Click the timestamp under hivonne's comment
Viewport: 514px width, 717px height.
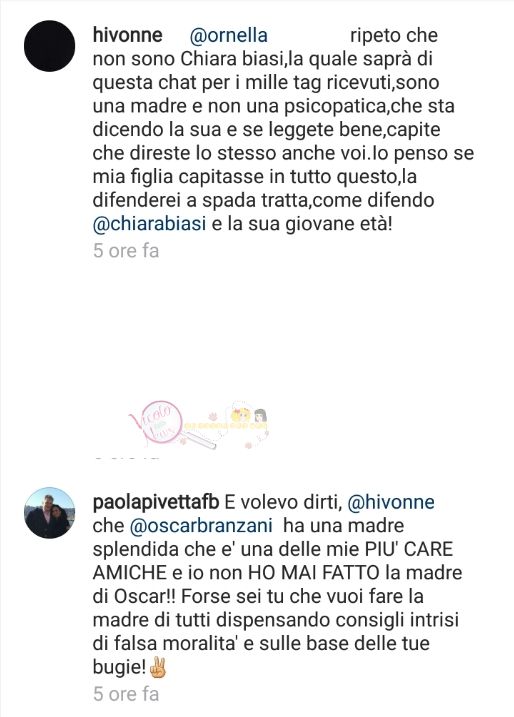[126, 251]
